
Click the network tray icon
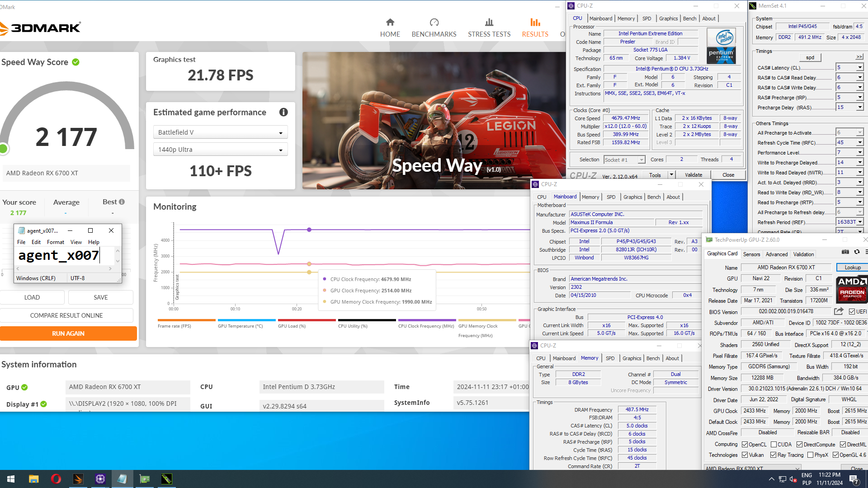coord(783,479)
